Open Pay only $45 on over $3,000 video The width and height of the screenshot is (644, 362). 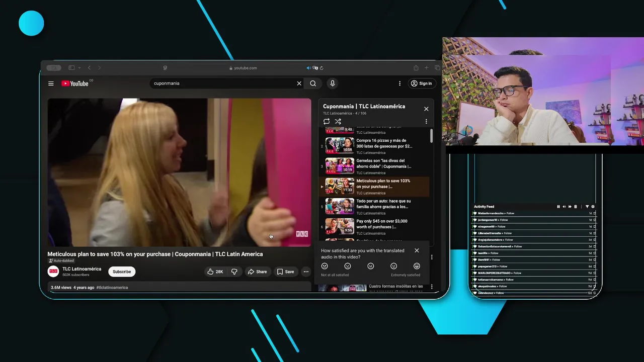click(x=374, y=227)
